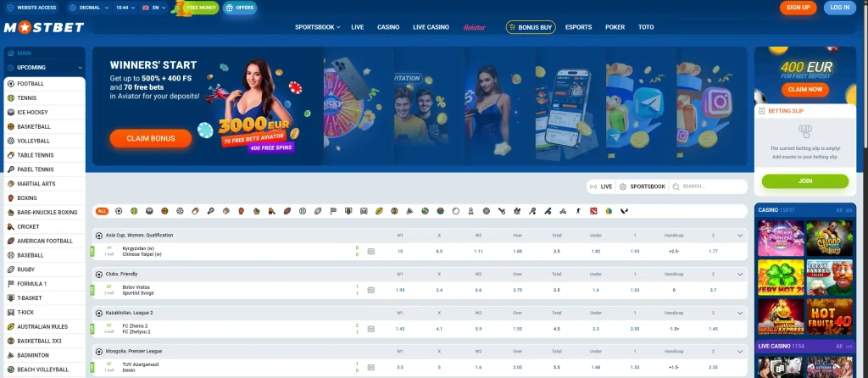Image resolution: width=868 pixels, height=378 pixels.
Task: Select checkered flag Formula 1 filter icon
Action: click(333, 211)
